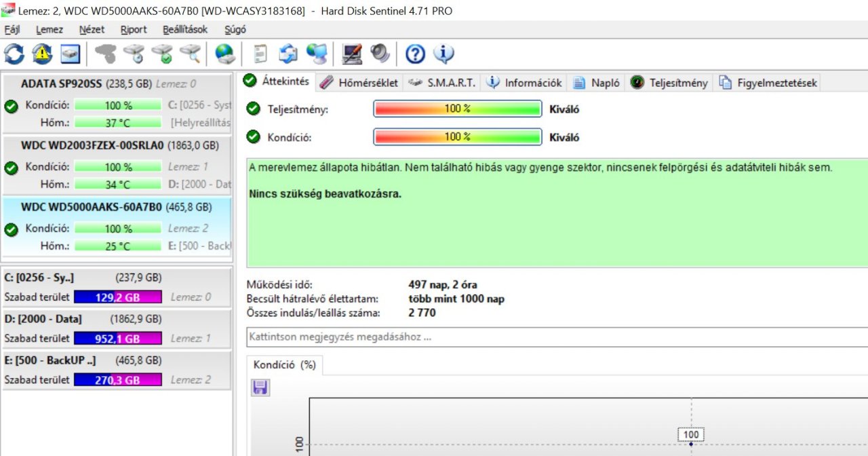Click the ADATA temperature bar 37 °C
868x456 pixels.
pyautogui.click(x=118, y=122)
